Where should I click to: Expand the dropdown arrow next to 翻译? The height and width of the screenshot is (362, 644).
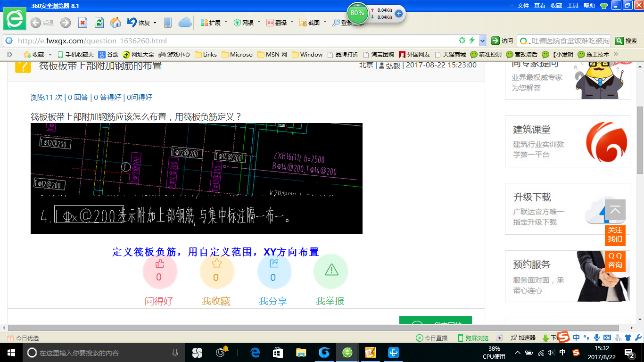coord(292,22)
